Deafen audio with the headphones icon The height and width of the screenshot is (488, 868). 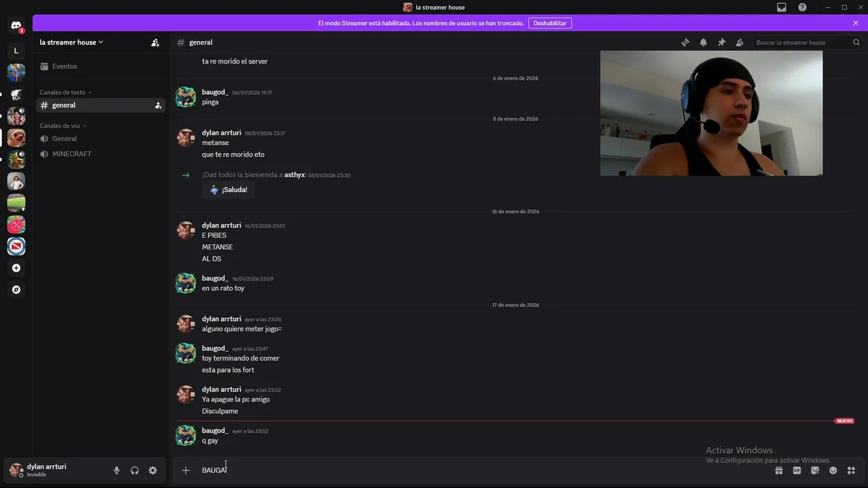pyautogui.click(x=134, y=470)
